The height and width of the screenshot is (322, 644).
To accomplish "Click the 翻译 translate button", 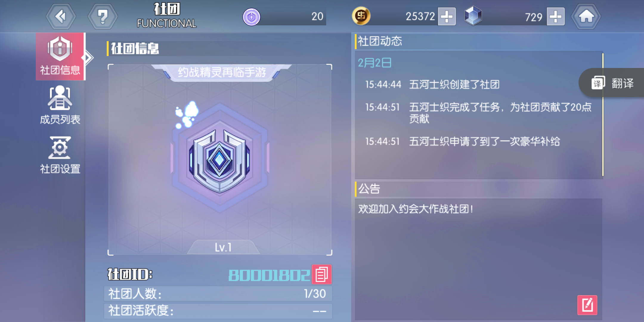I will (x=612, y=83).
